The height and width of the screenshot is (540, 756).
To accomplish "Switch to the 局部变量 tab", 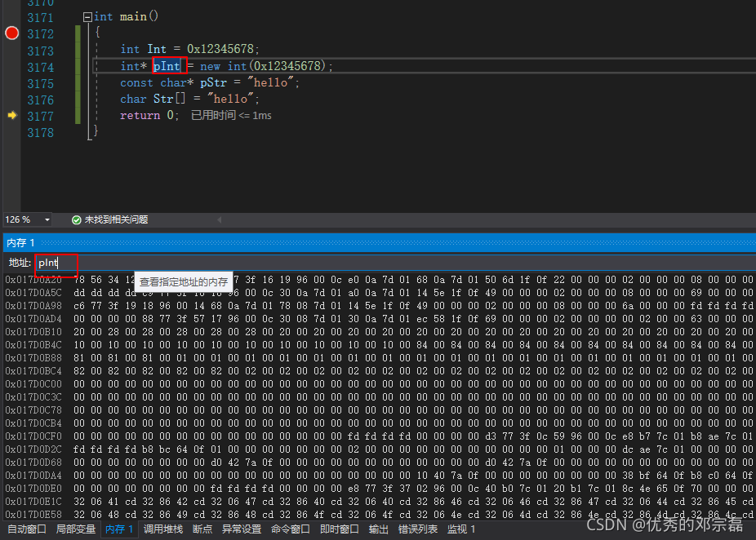I will pyautogui.click(x=76, y=529).
